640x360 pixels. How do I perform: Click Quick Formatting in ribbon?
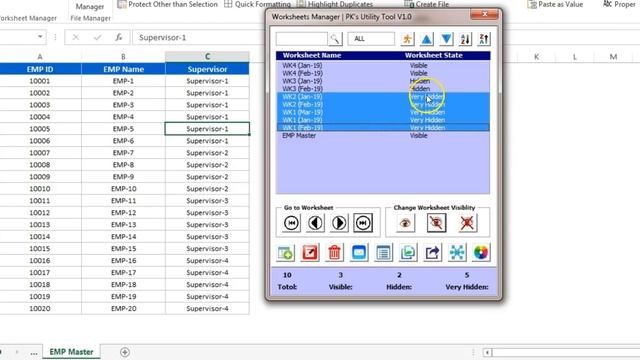258,4
